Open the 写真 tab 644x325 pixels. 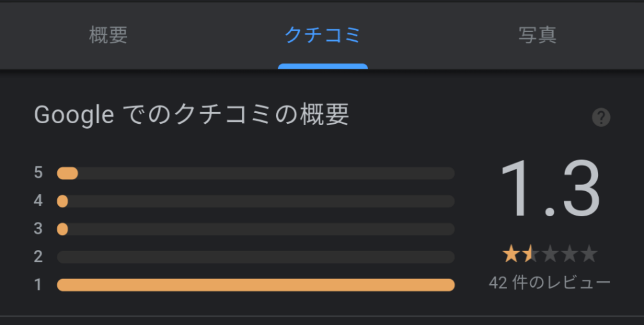coord(537,35)
